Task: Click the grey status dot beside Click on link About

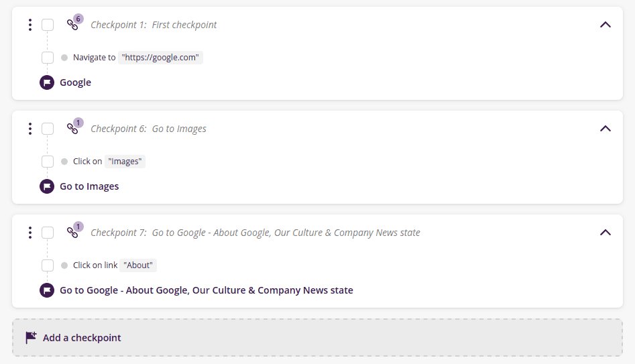Action: tap(64, 265)
